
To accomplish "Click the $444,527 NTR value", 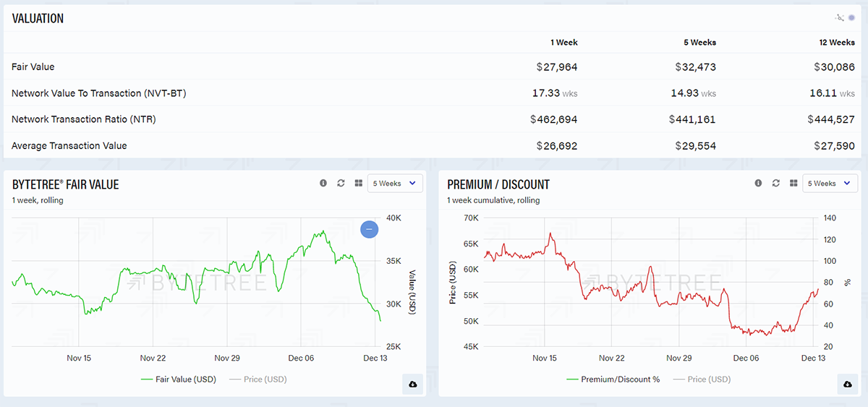I will pos(831,119).
